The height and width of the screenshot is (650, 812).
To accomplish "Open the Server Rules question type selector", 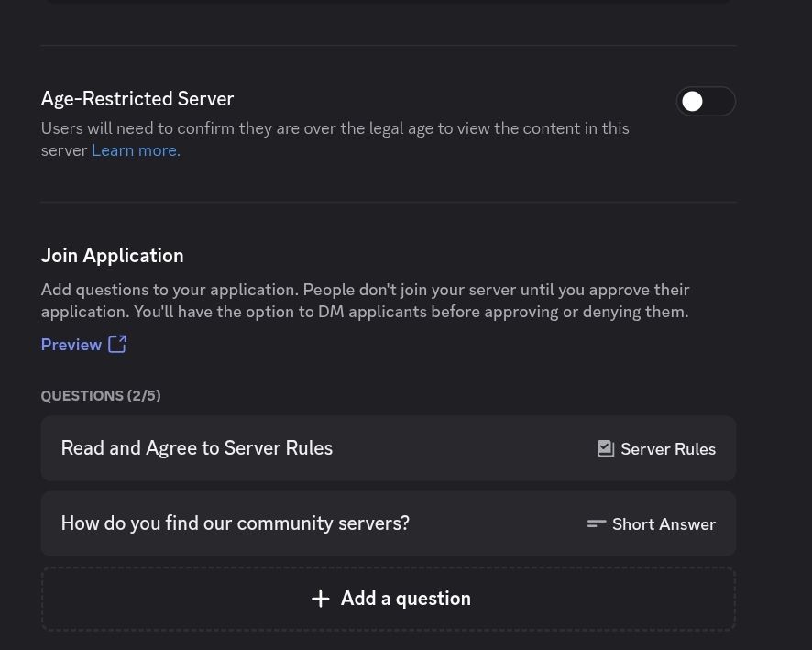I will pos(656,448).
